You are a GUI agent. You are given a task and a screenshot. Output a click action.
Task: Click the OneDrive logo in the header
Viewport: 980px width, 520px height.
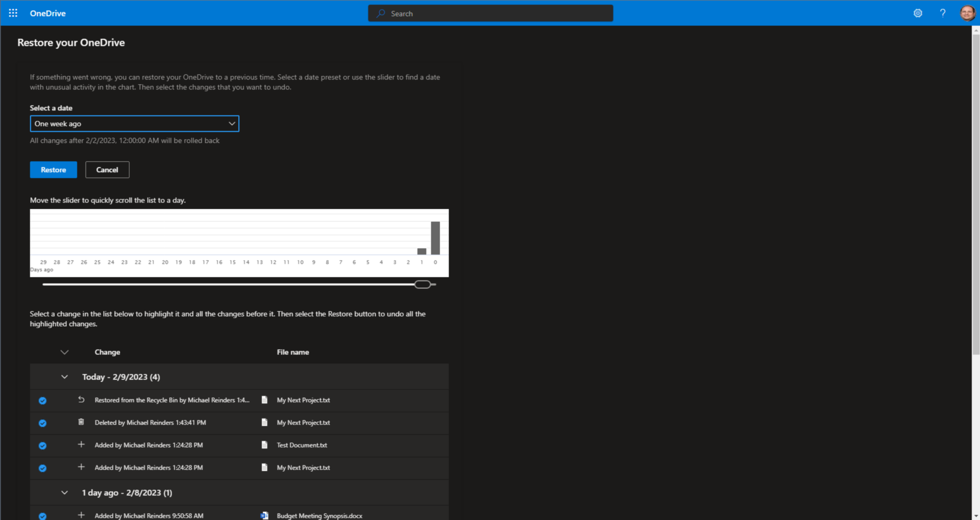[x=47, y=13]
